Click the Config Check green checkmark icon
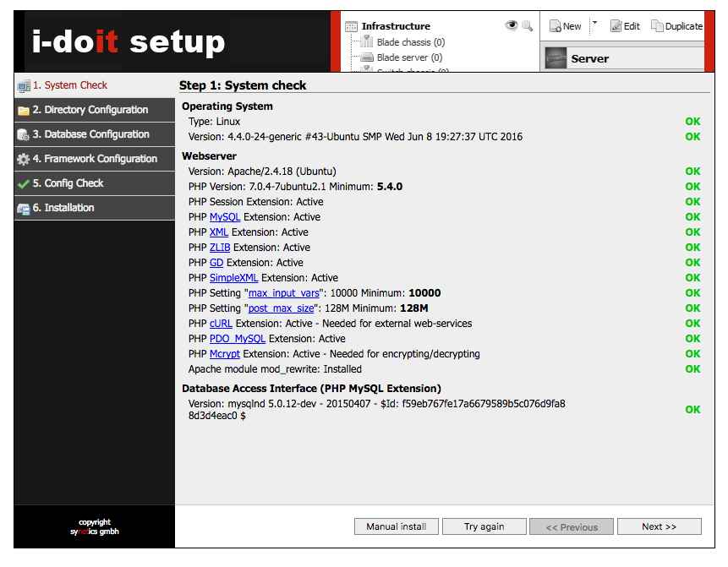 23,183
